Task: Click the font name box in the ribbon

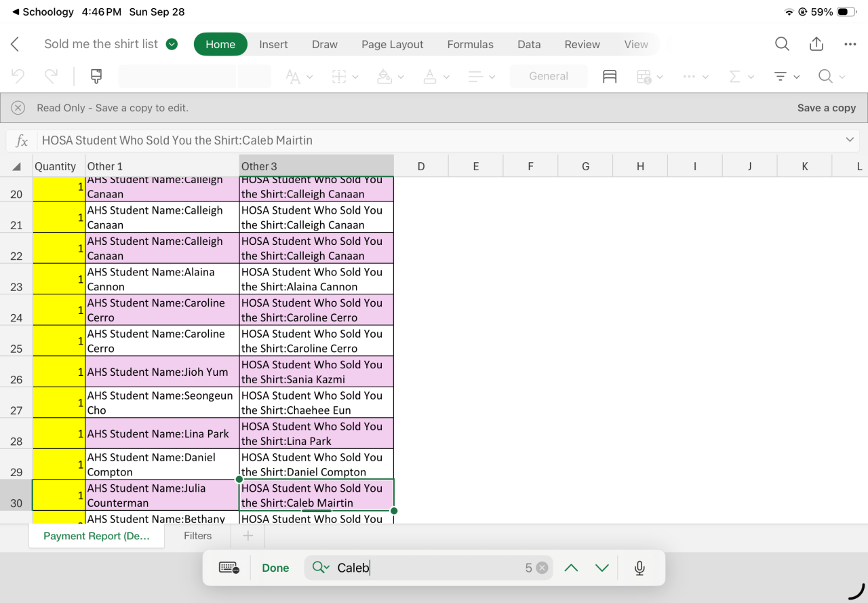Action: click(x=178, y=76)
